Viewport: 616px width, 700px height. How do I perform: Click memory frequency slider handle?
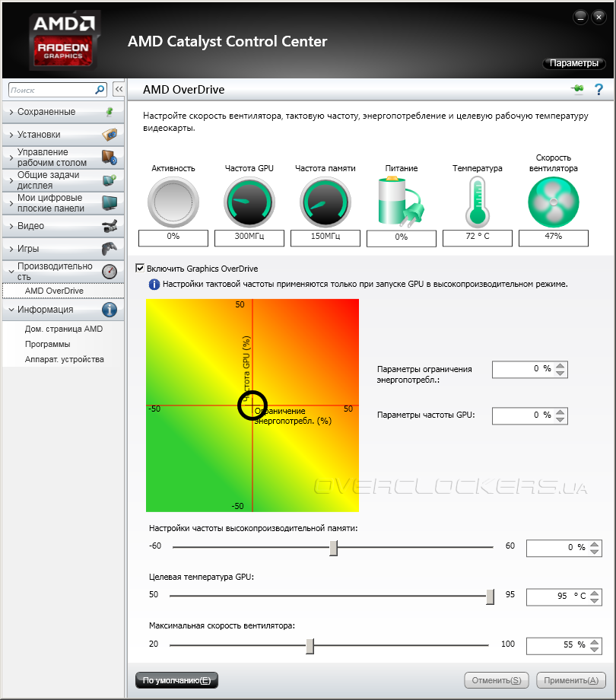coord(333,548)
